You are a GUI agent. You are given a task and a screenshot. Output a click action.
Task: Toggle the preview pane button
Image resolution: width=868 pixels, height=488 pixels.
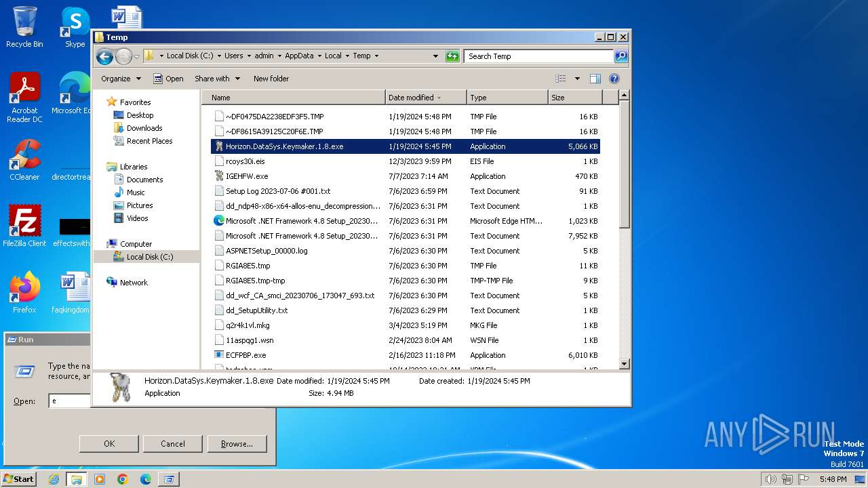point(595,79)
